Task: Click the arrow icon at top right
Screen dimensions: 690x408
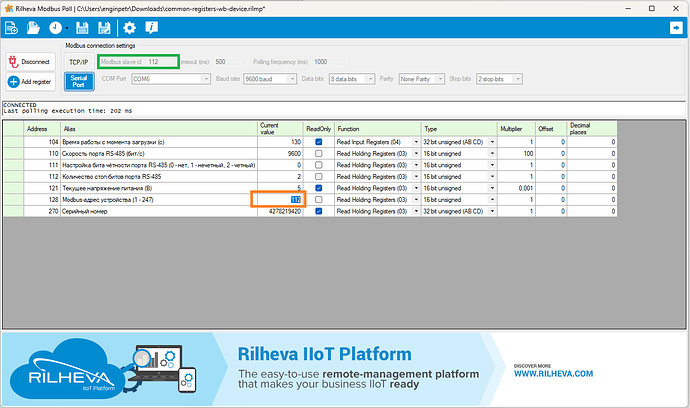Action: pyautogui.click(x=675, y=28)
